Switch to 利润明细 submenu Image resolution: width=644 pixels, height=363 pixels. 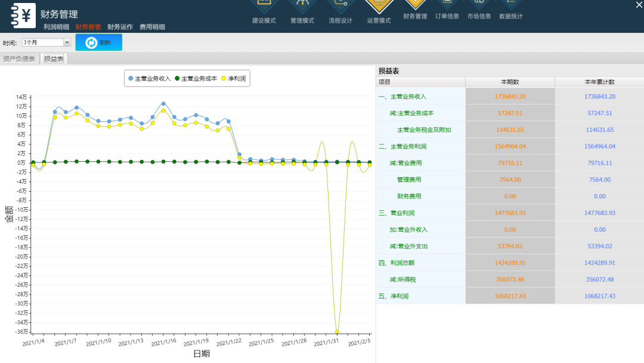tap(56, 27)
